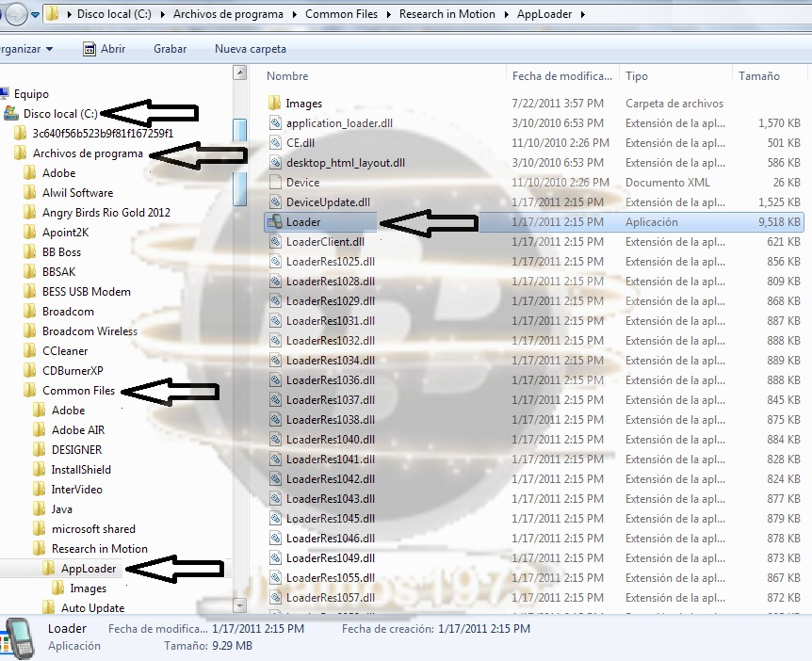
Task: Expand breadcrumb arrow after Common Files
Action: 388,14
